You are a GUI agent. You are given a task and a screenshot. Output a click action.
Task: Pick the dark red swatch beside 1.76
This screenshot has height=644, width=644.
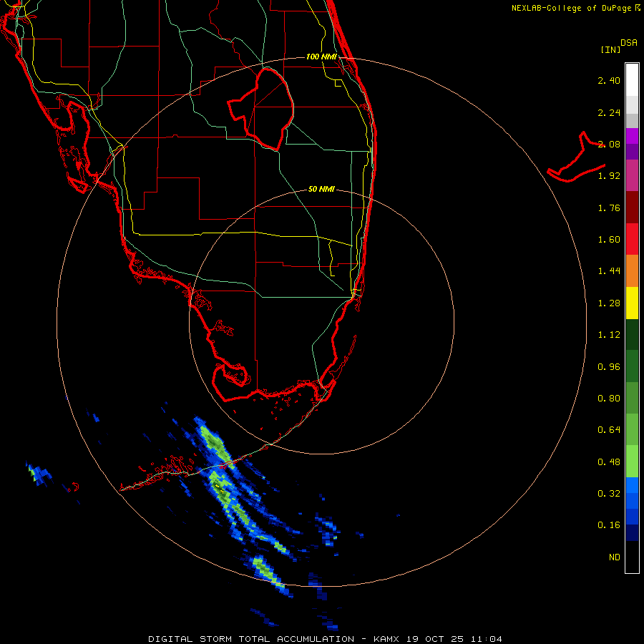coord(632,208)
